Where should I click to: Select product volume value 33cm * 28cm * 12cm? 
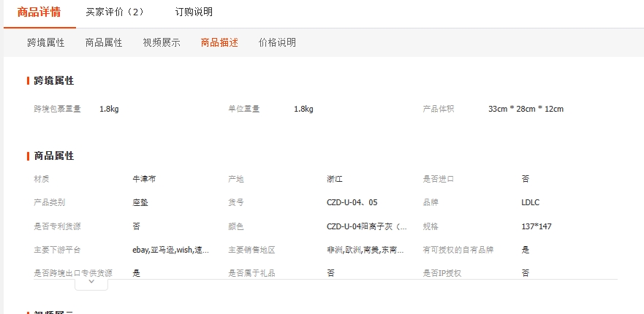(526, 109)
